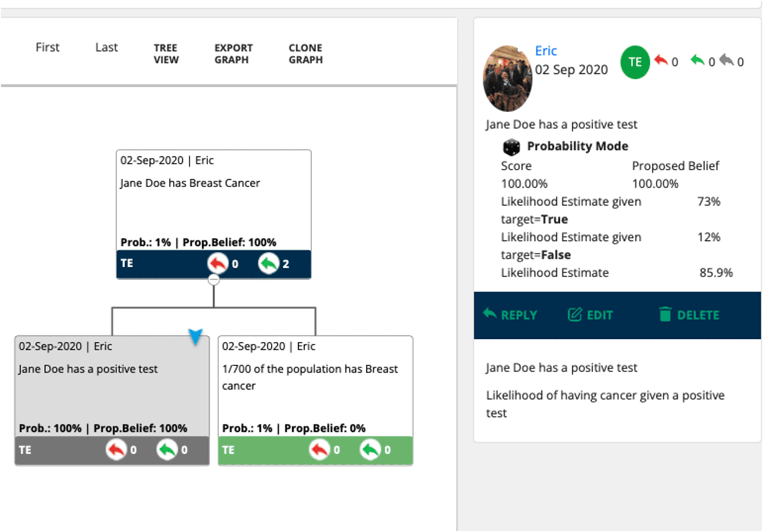Viewport: 763px width, 532px height.
Task: Click the Proposed Belief 100.00% value
Action: [655, 184]
